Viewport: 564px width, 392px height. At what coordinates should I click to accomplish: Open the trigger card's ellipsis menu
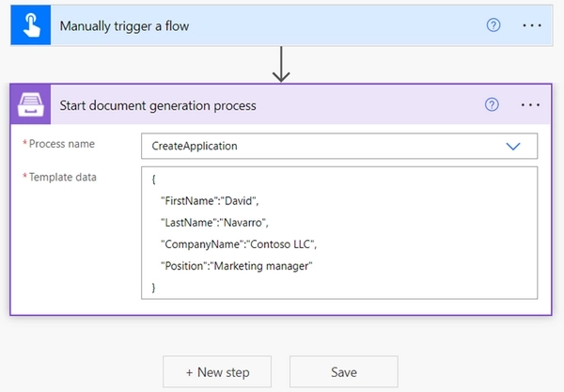(x=532, y=25)
